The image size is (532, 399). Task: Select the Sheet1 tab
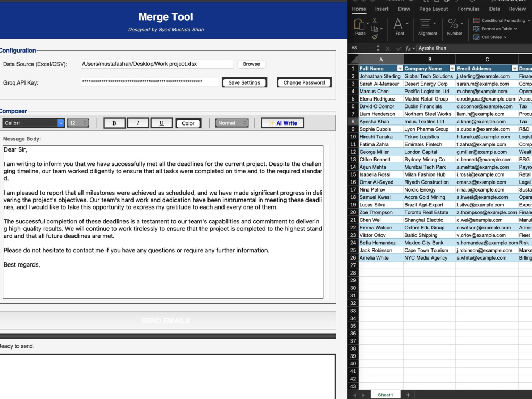pos(385,395)
